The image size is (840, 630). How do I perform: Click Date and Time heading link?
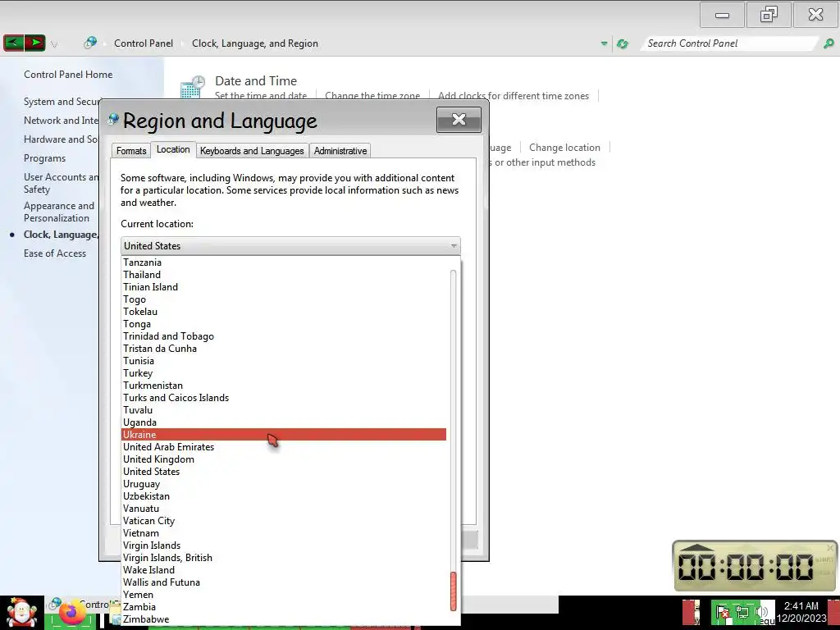click(256, 81)
